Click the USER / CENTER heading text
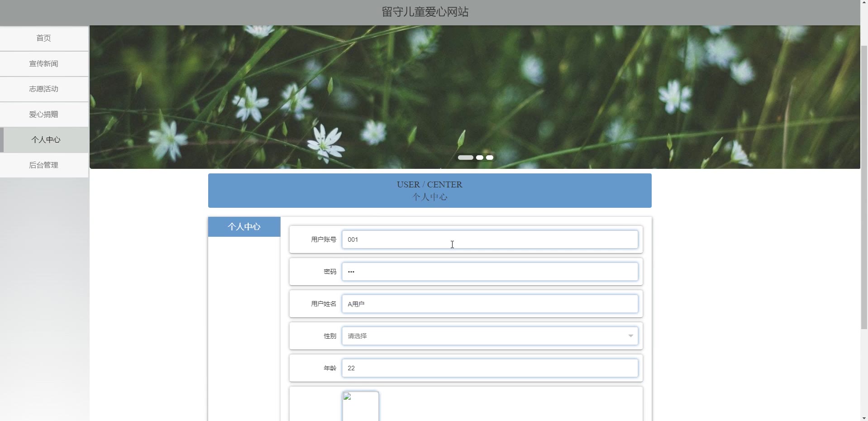 coord(429,185)
